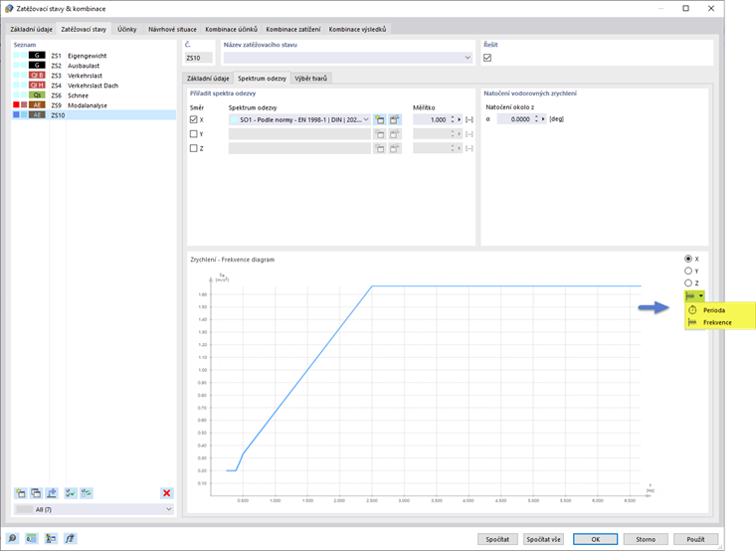Edit the response spectrum for direction X
This screenshot has height=551, width=756.
pyautogui.click(x=395, y=119)
